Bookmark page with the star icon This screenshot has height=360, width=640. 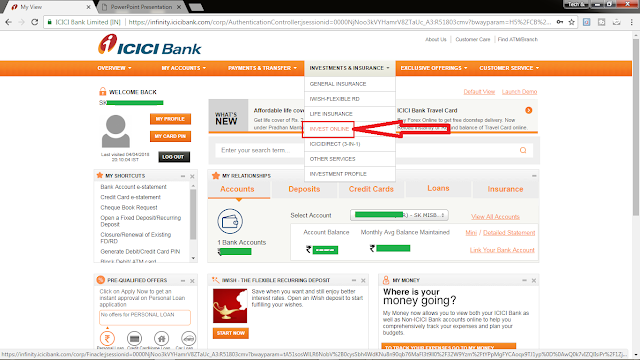tap(571, 22)
